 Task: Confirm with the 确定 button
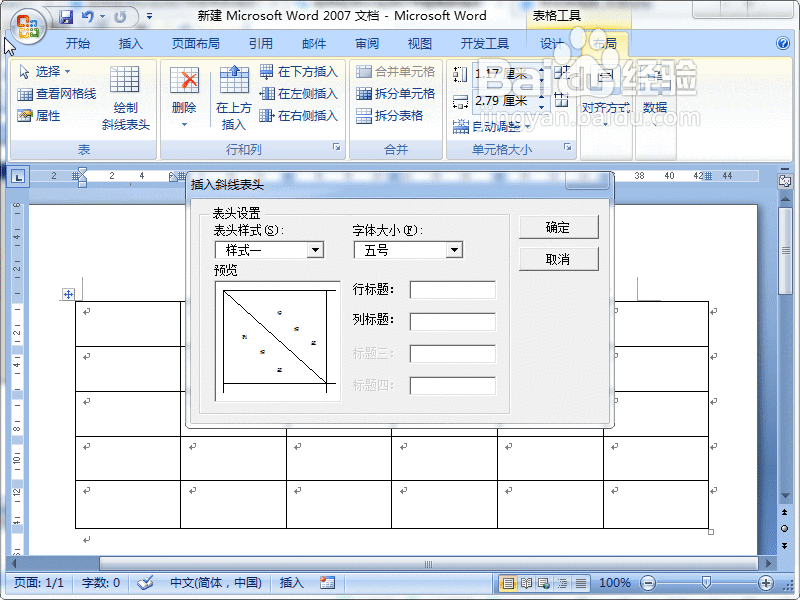[x=558, y=226]
